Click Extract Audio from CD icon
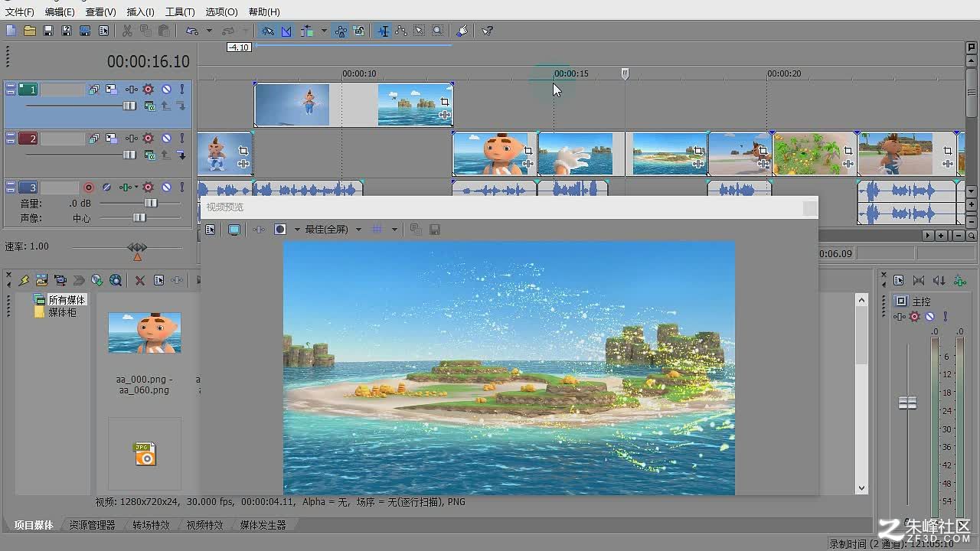980x551 pixels. point(97,281)
